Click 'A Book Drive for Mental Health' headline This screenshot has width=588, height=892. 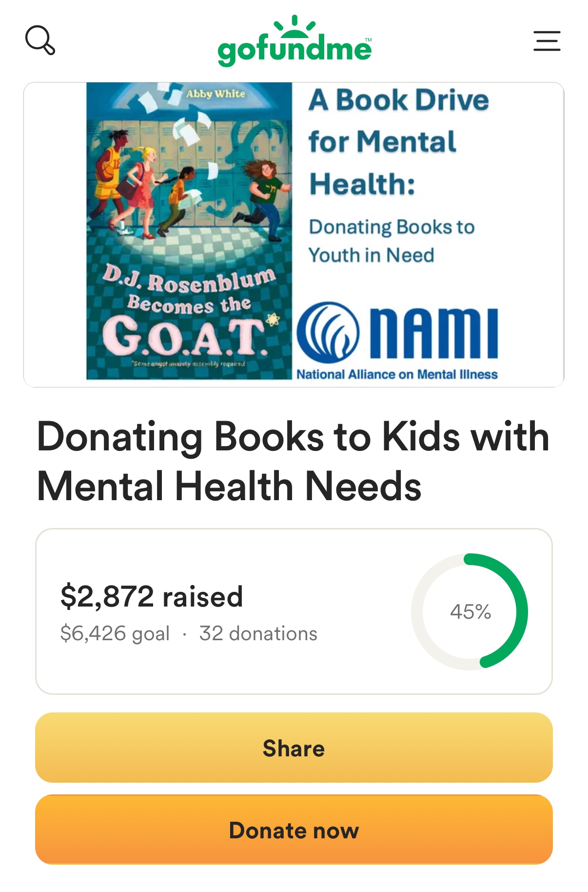[x=398, y=142]
